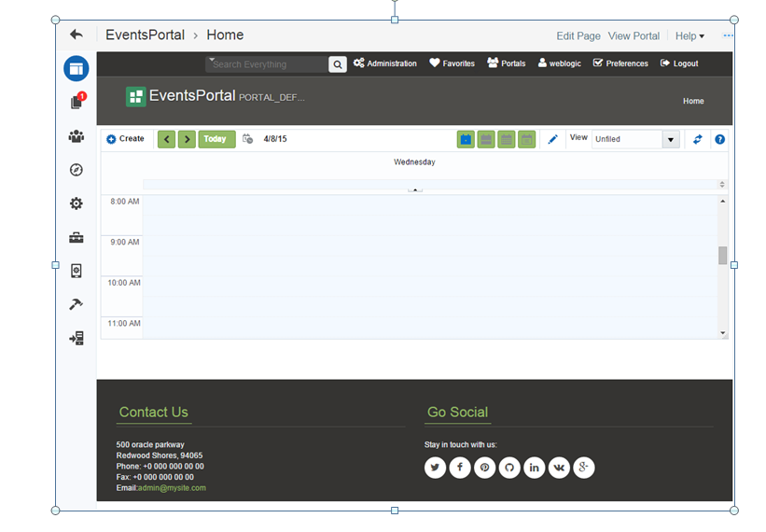Open the Twitter social icon
Screen dimensions: 766x532
pyautogui.click(x=436, y=468)
